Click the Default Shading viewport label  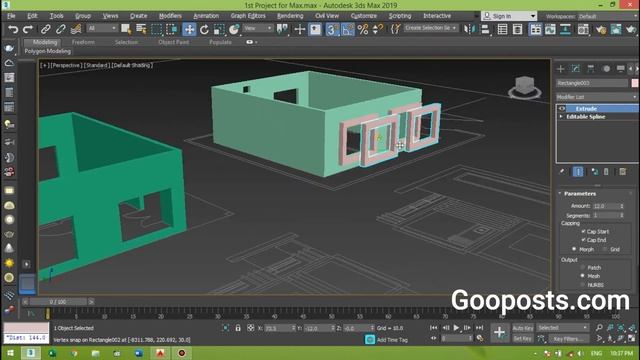pyautogui.click(x=132, y=65)
